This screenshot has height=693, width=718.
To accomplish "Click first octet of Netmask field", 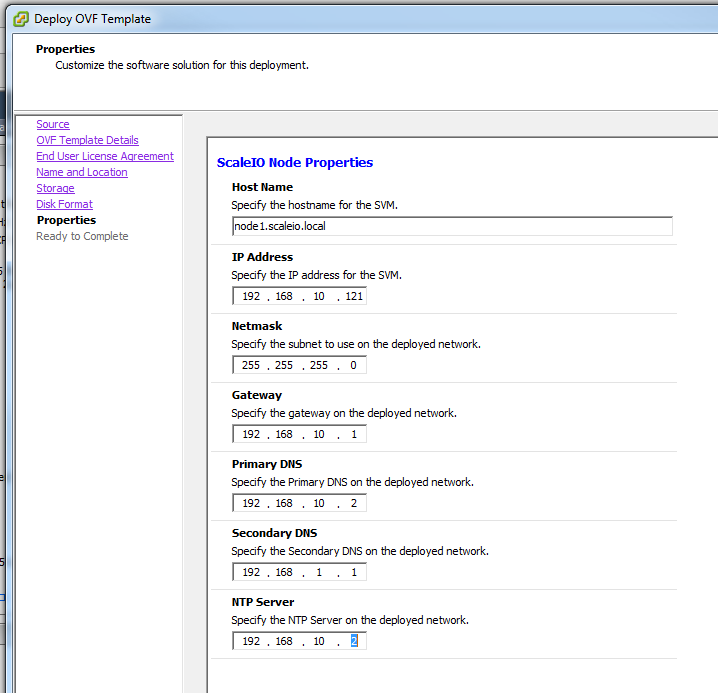I will pyautogui.click(x=251, y=366).
